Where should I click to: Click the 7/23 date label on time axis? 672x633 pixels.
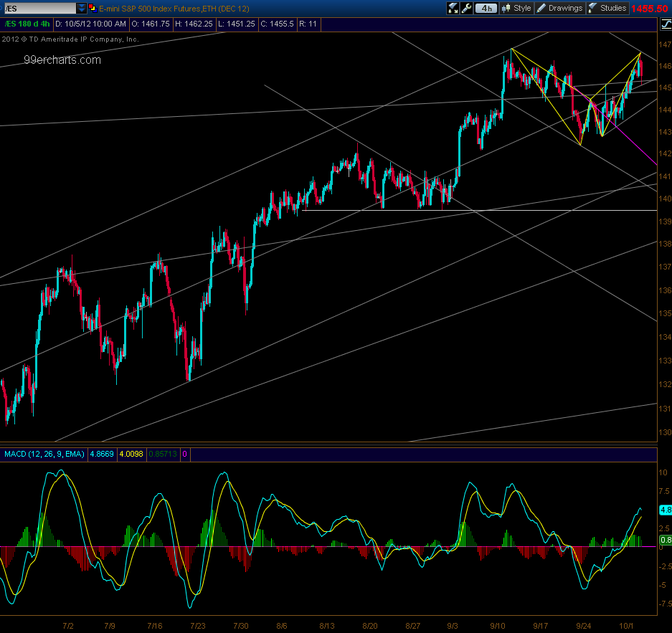[x=197, y=626]
